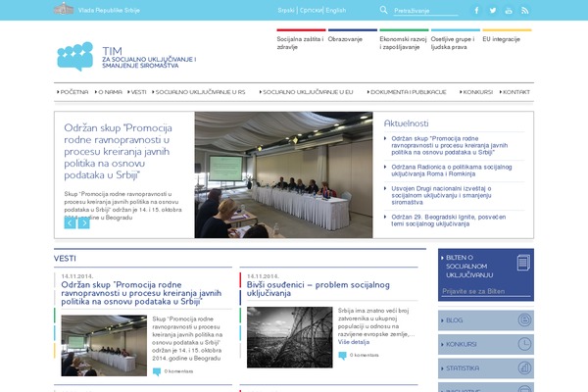Go to POČETNA menu item
The height and width of the screenshot is (392, 588).
coord(74,92)
